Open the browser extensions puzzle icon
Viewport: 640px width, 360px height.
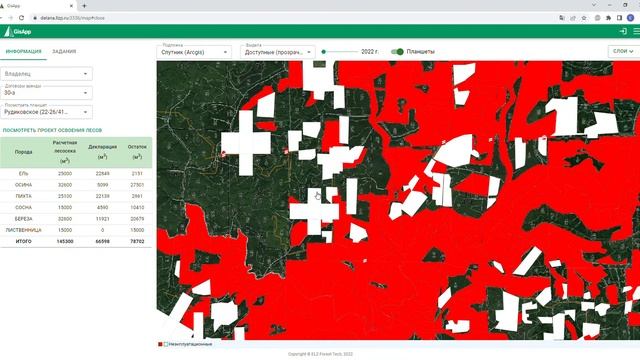(x=609, y=18)
